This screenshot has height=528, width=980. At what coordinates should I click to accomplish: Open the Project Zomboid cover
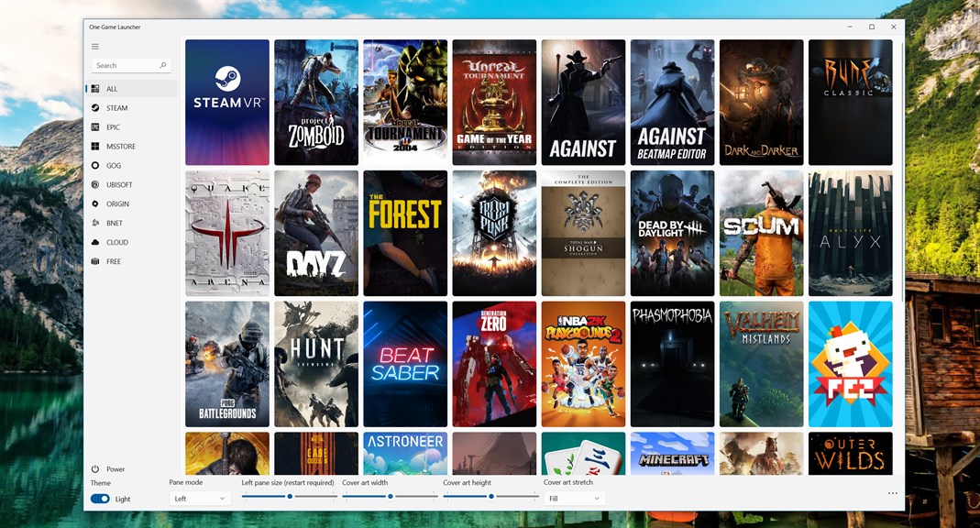[316, 103]
